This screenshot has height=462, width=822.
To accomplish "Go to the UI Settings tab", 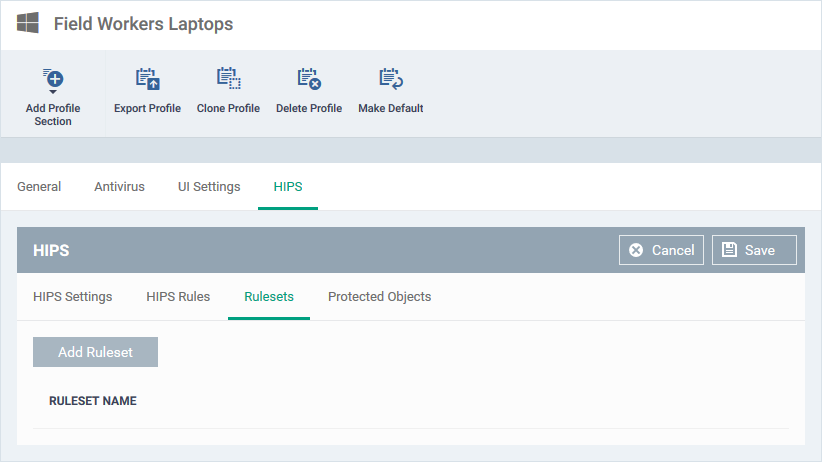I will coord(209,187).
